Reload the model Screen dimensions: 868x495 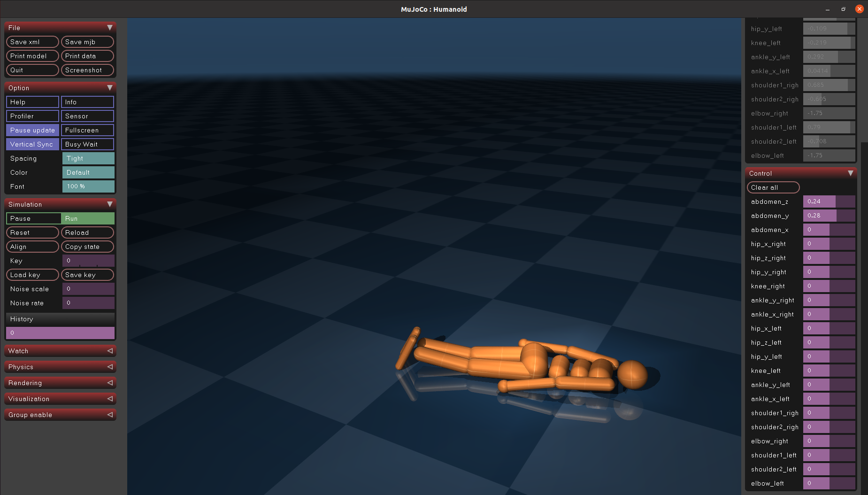[x=88, y=232]
